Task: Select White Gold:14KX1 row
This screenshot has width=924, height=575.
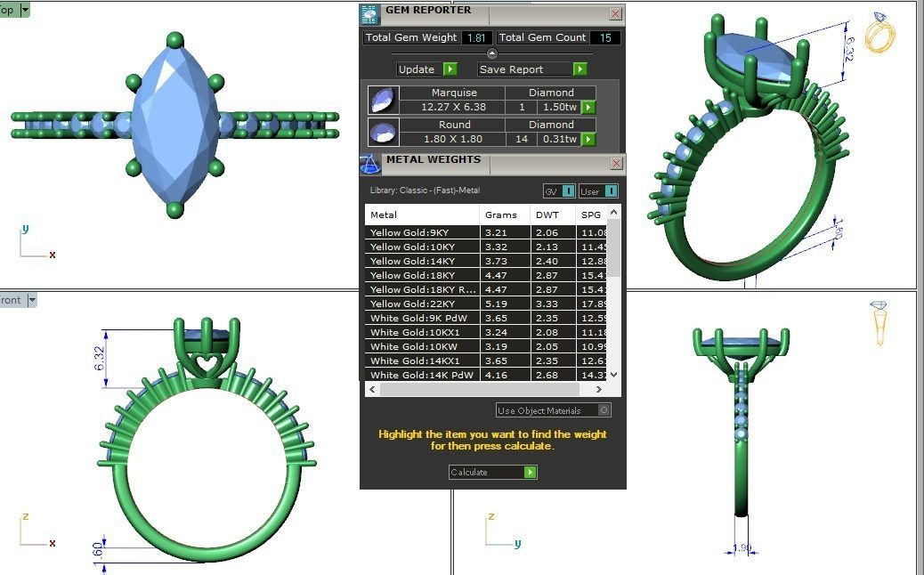Action: pos(485,360)
